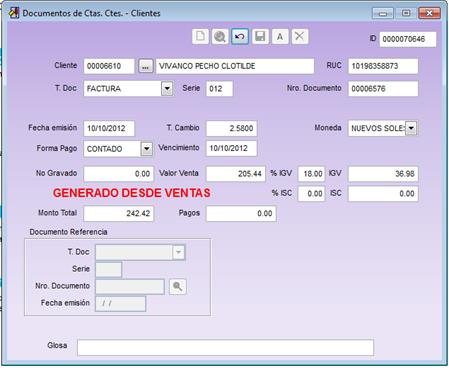Viewport: 449px width, 368px height.
Task: Click the Fecha emisión field 10/10/2012
Action: pyautogui.click(x=109, y=129)
